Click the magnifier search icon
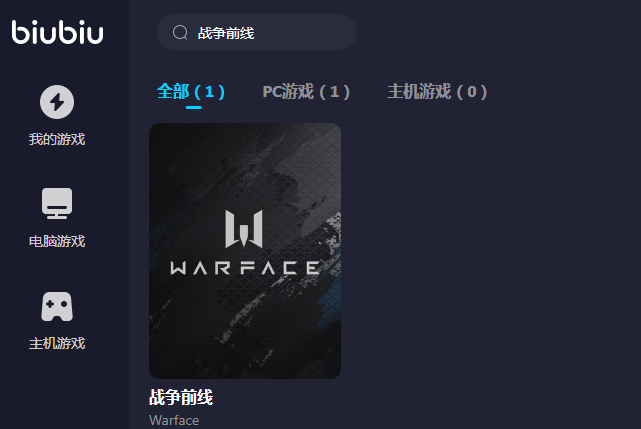The width and height of the screenshot is (641, 429). [x=180, y=32]
